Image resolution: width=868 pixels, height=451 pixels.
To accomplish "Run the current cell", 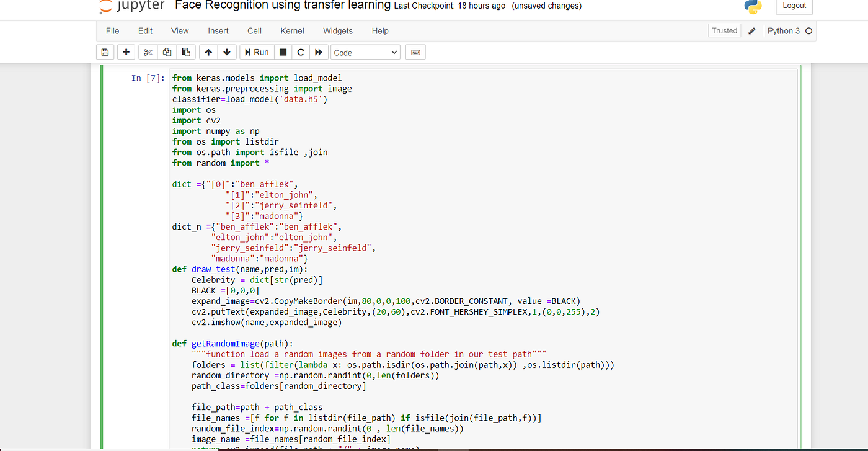I will point(257,53).
